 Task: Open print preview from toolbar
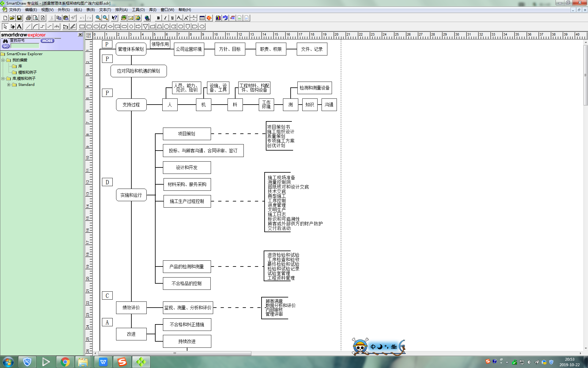(x=36, y=18)
